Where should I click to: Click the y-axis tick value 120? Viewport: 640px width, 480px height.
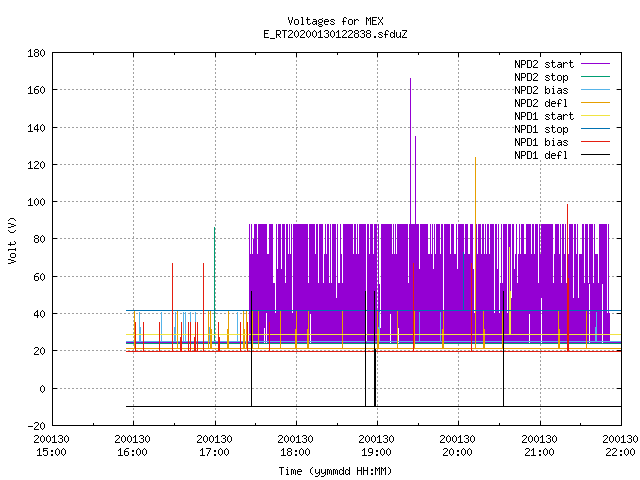tap(36, 164)
